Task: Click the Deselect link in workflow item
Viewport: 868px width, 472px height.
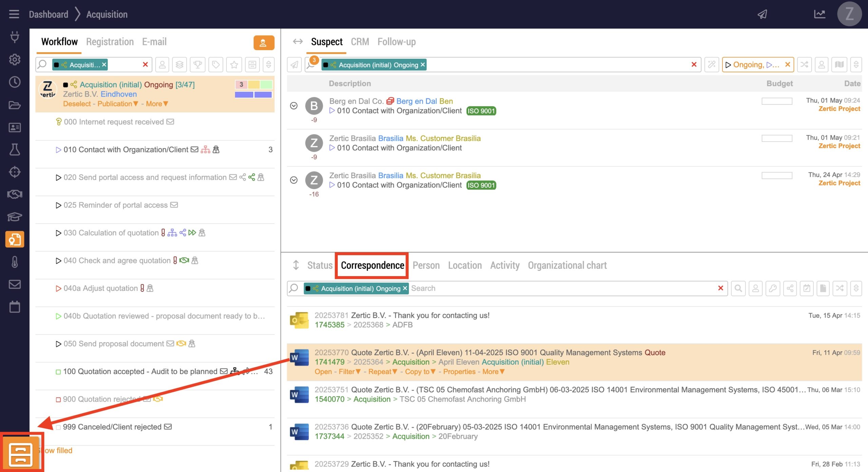Action: click(x=77, y=104)
